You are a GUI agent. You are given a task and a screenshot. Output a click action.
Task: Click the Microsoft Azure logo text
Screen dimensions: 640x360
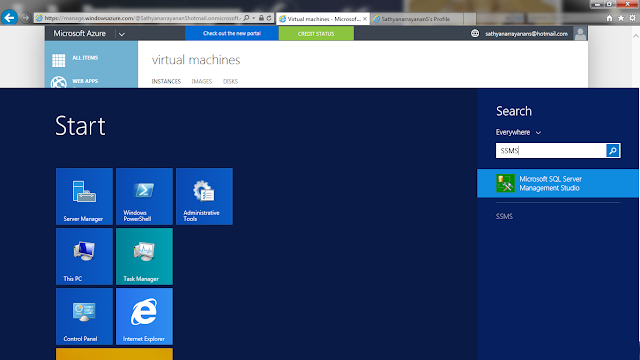[x=80, y=33]
